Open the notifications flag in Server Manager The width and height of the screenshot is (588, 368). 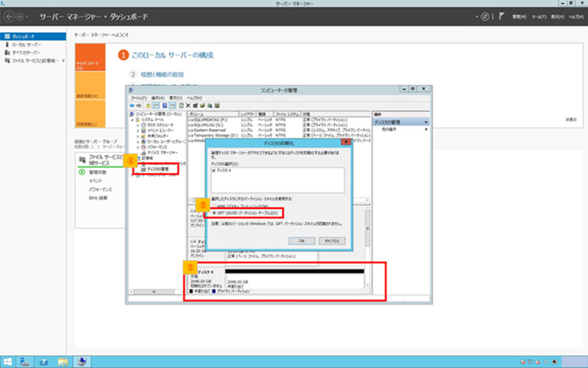coord(500,16)
